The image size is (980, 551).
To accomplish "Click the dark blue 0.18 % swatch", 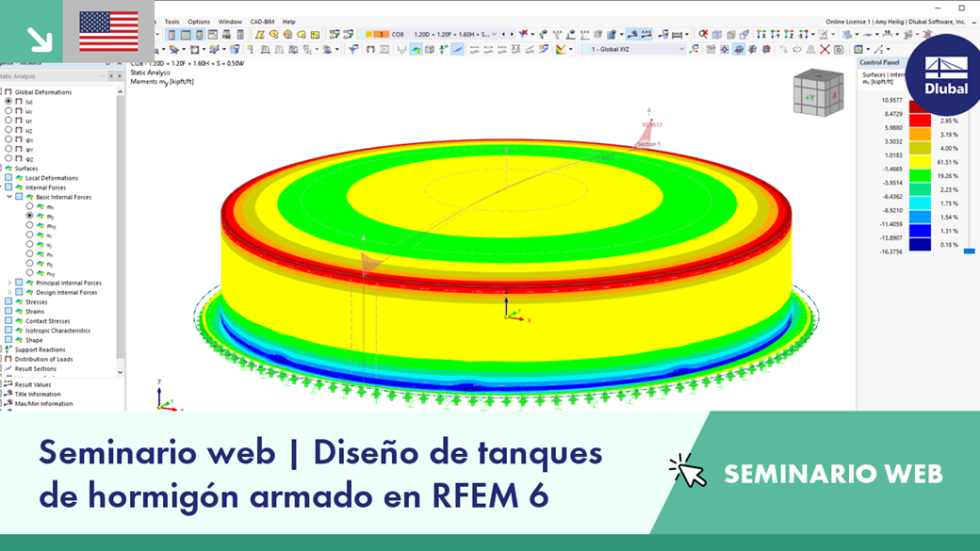I will [920, 244].
